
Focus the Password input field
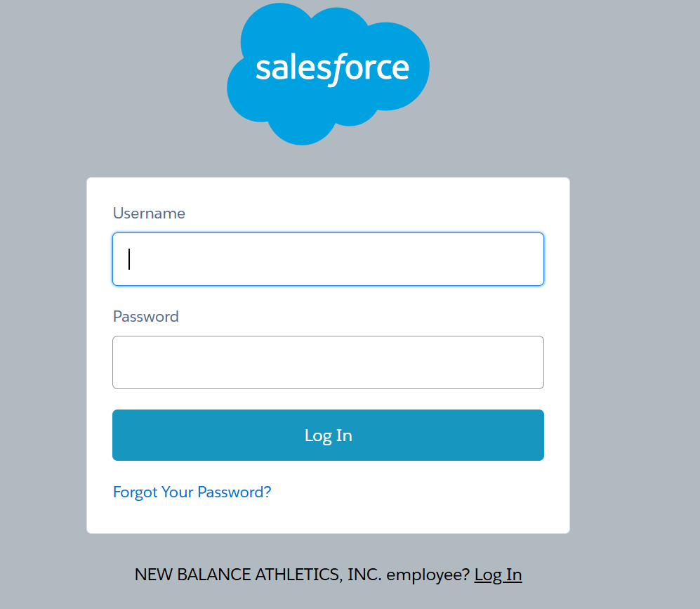coord(328,362)
